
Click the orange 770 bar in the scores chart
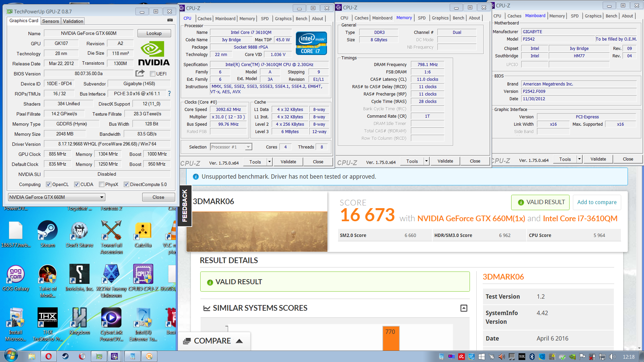[391, 338]
